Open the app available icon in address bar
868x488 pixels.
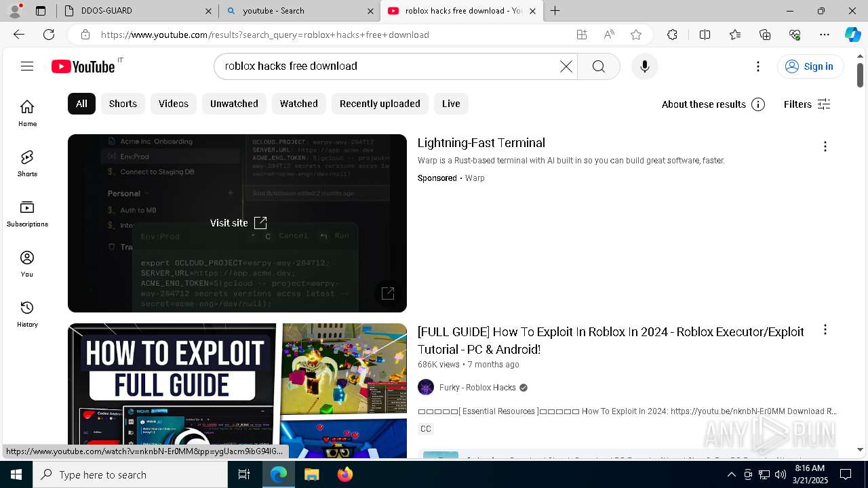(x=582, y=35)
